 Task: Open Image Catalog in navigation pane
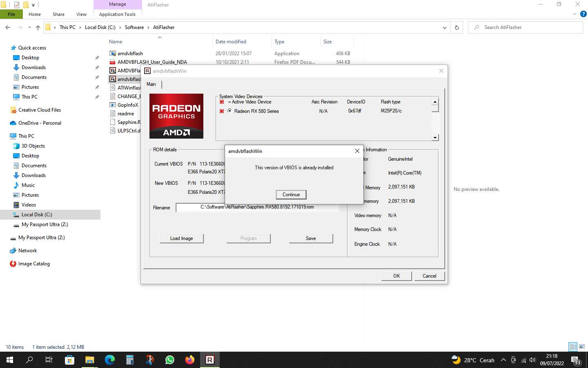click(x=34, y=264)
